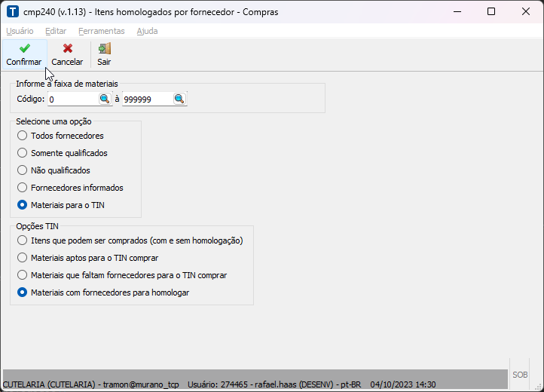Pick Fornecedores informados option
The width and height of the screenshot is (544, 392).
click(x=23, y=188)
